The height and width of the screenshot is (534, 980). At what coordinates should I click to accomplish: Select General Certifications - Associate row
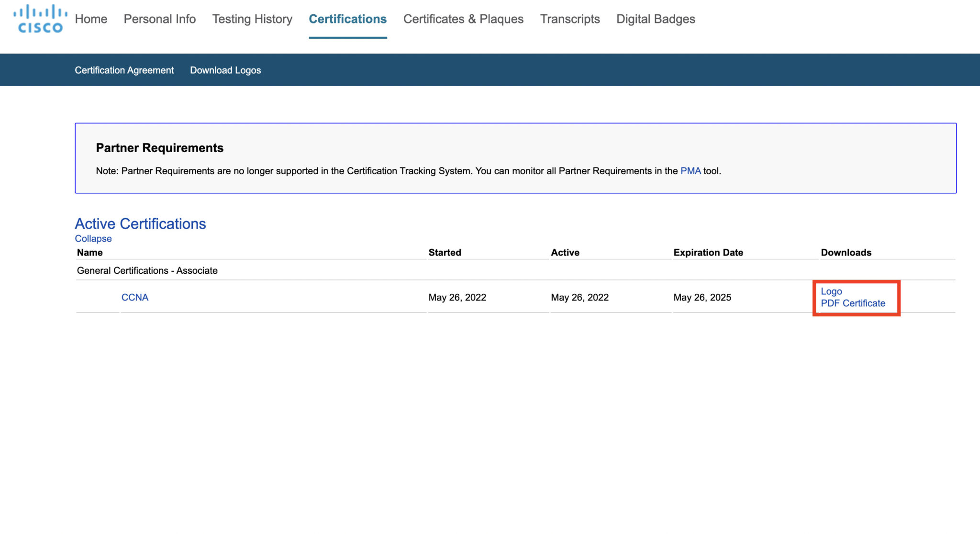click(x=147, y=270)
